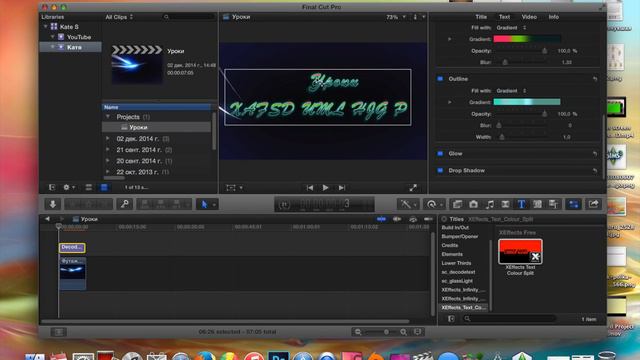Open the Effects browser icon
The height and width of the screenshot is (360, 640).
coord(457,204)
